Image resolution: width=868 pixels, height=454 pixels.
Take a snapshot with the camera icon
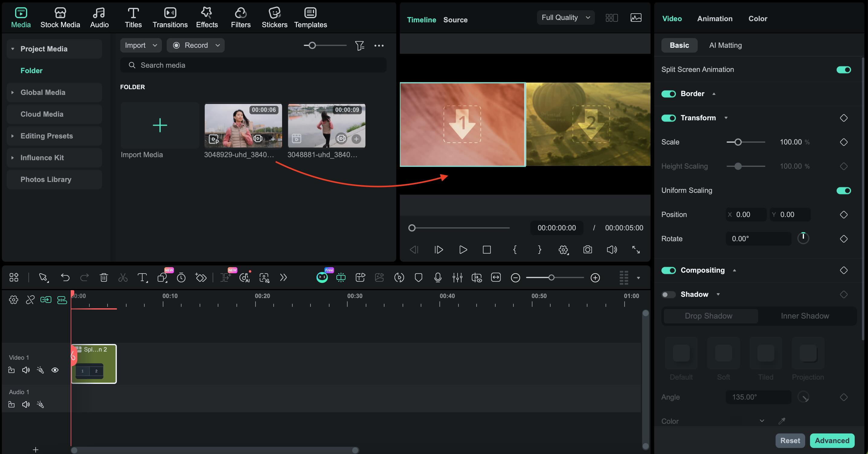pyautogui.click(x=587, y=250)
